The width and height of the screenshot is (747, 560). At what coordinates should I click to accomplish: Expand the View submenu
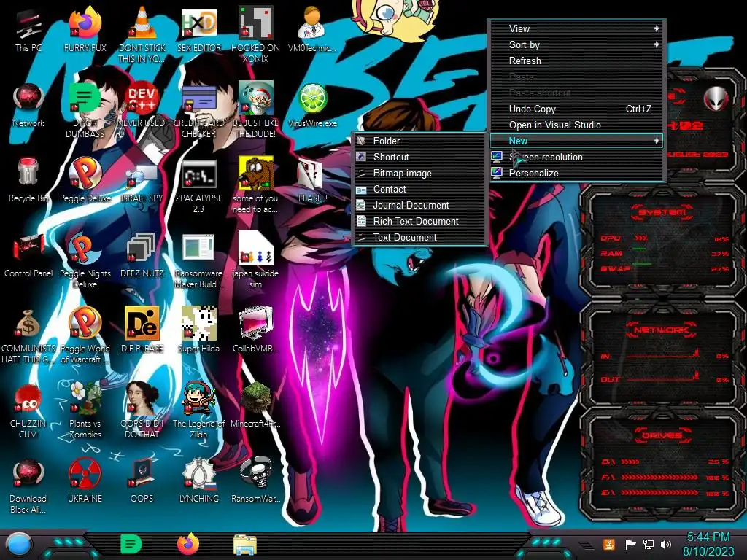point(577,28)
